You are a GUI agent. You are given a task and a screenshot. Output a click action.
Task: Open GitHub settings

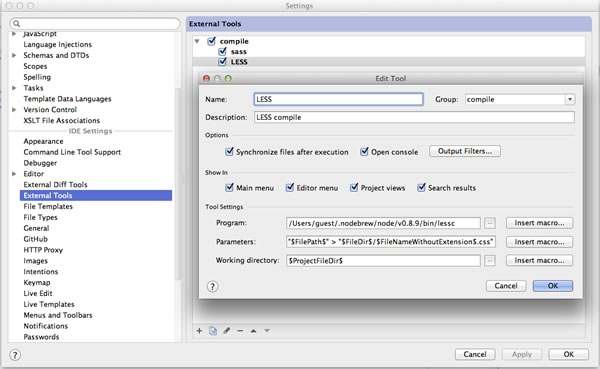tap(36, 239)
